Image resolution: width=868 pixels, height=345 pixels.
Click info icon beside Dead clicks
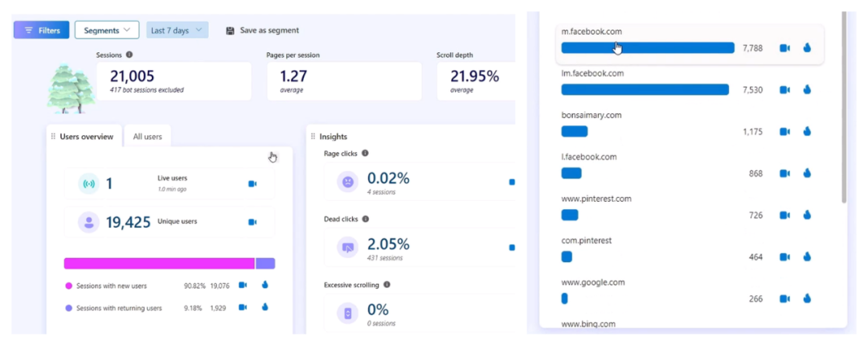click(365, 219)
